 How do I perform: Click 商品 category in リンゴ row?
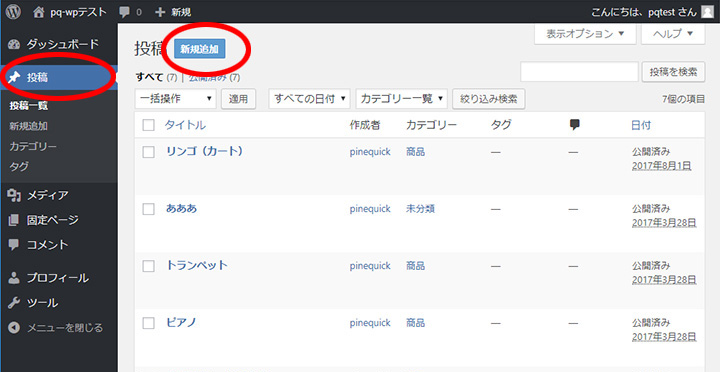pyautogui.click(x=416, y=152)
